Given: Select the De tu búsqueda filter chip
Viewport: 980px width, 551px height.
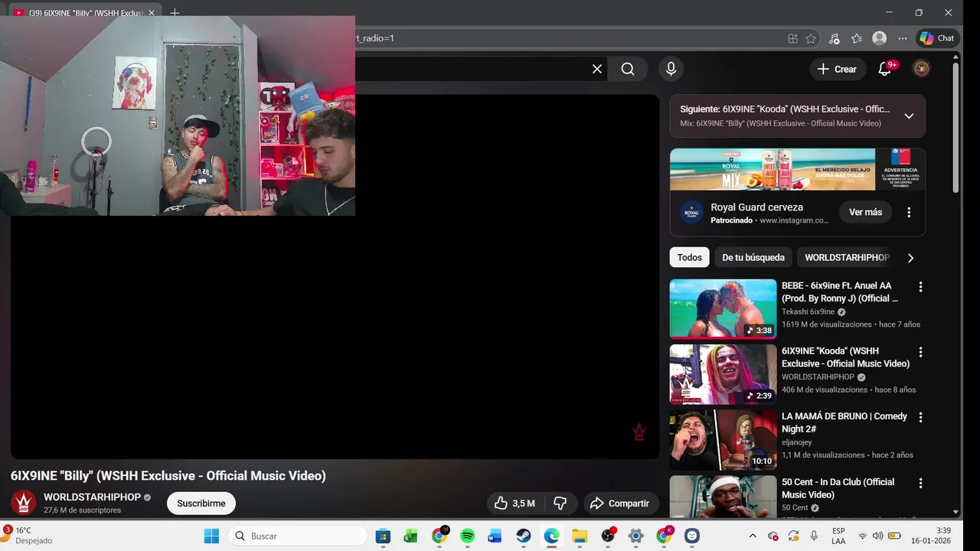Looking at the screenshot, I should 753,257.
